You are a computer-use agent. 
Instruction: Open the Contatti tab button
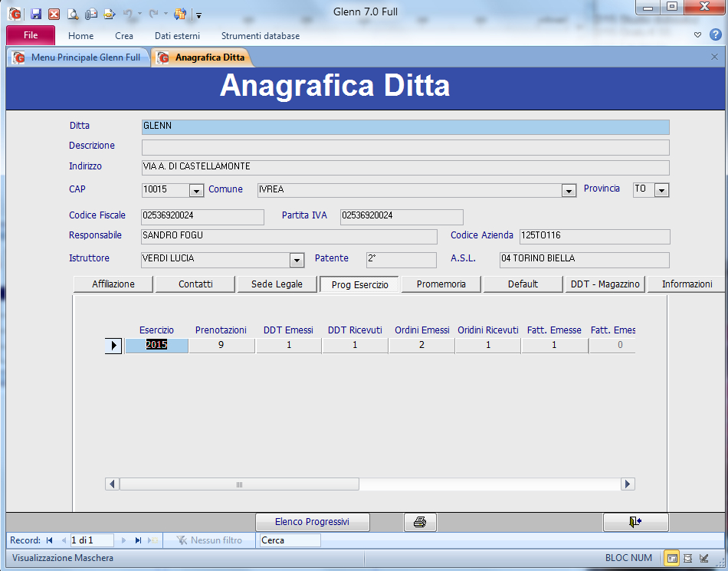195,284
